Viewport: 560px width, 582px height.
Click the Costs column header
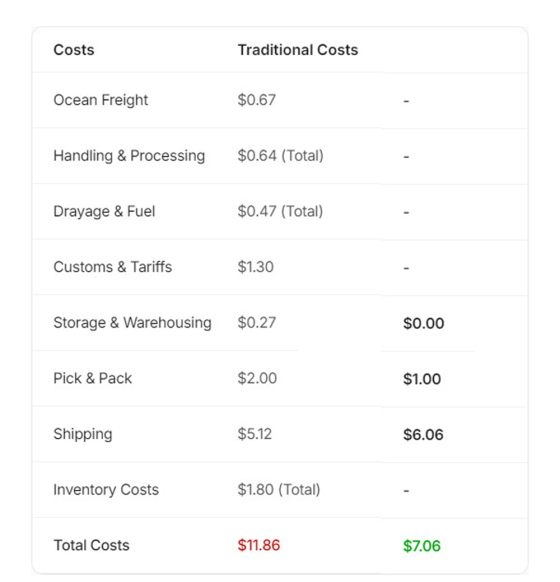[x=74, y=50]
